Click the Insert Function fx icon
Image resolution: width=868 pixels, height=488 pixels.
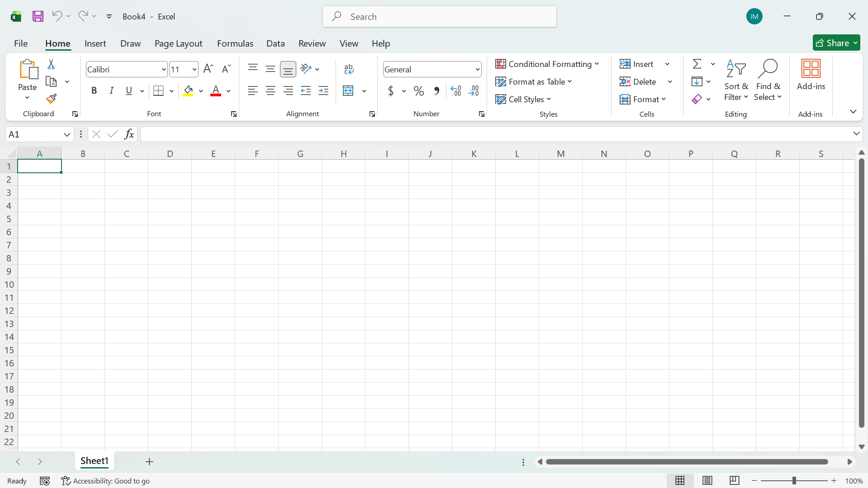click(129, 134)
